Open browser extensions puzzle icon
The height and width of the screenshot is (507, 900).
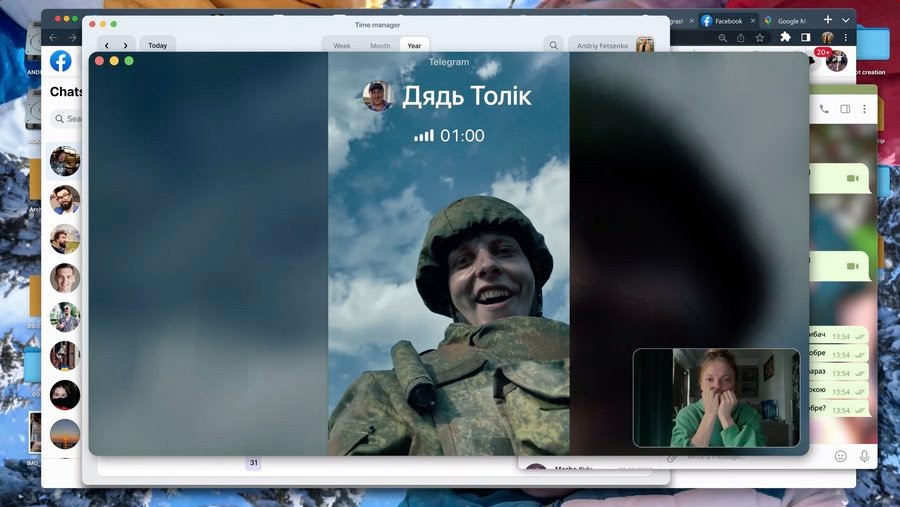[785, 37]
